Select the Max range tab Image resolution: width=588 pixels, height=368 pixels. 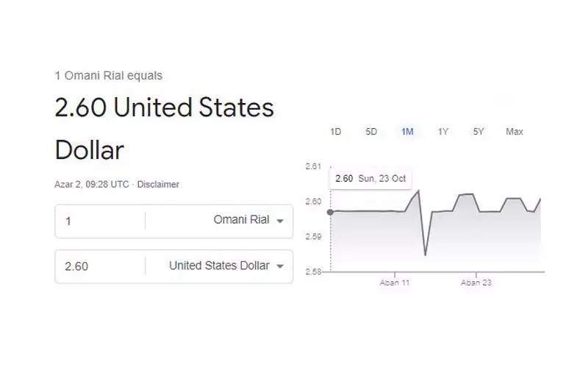tap(514, 132)
